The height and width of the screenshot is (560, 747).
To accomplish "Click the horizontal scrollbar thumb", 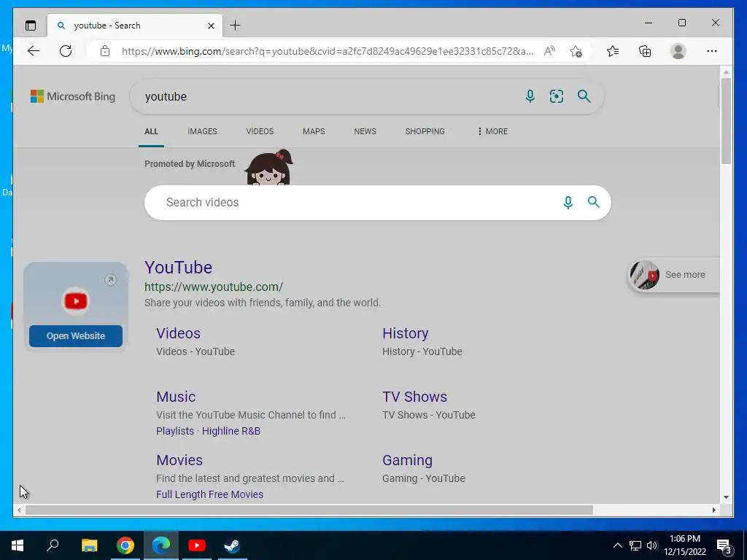I will [309, 510].
